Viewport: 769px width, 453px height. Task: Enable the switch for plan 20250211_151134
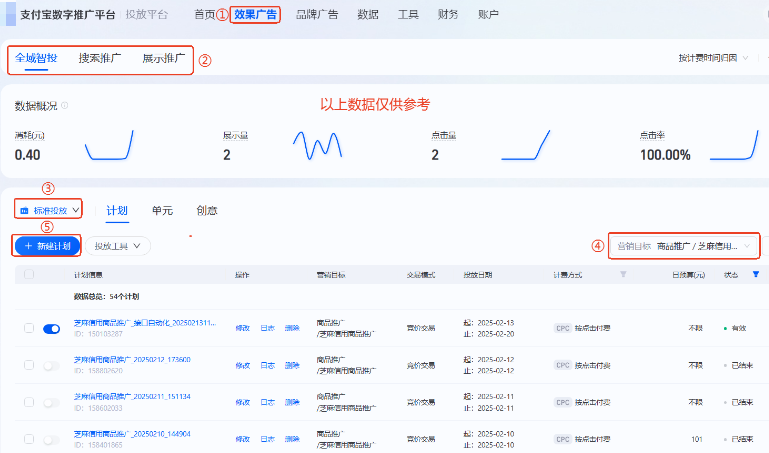point(51,403)
